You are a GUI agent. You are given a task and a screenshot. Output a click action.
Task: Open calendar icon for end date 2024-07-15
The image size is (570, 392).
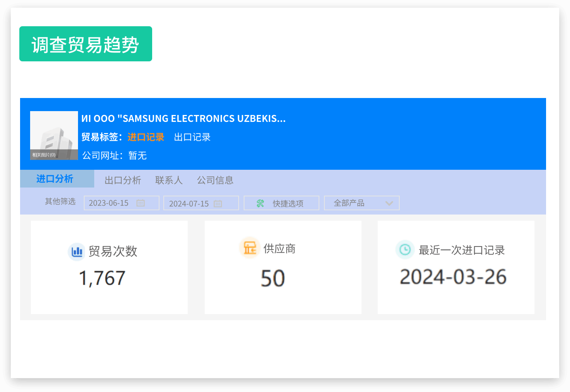[x=218, y=203]
